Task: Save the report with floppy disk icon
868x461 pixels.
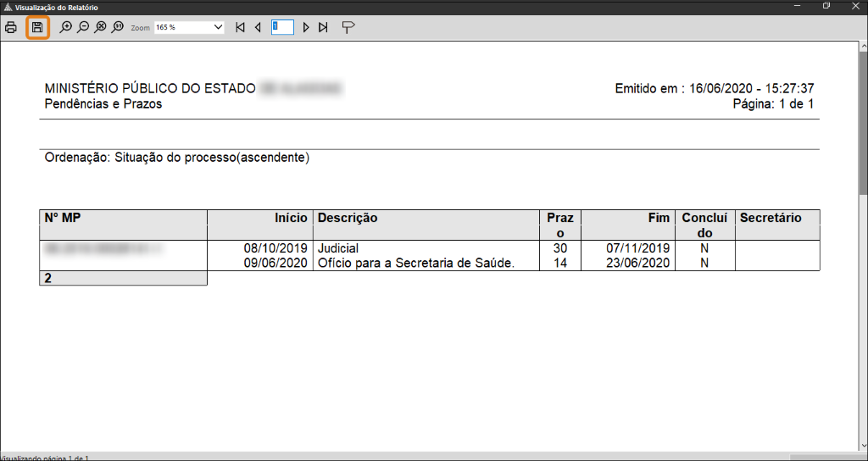Action: click(37, 27)
